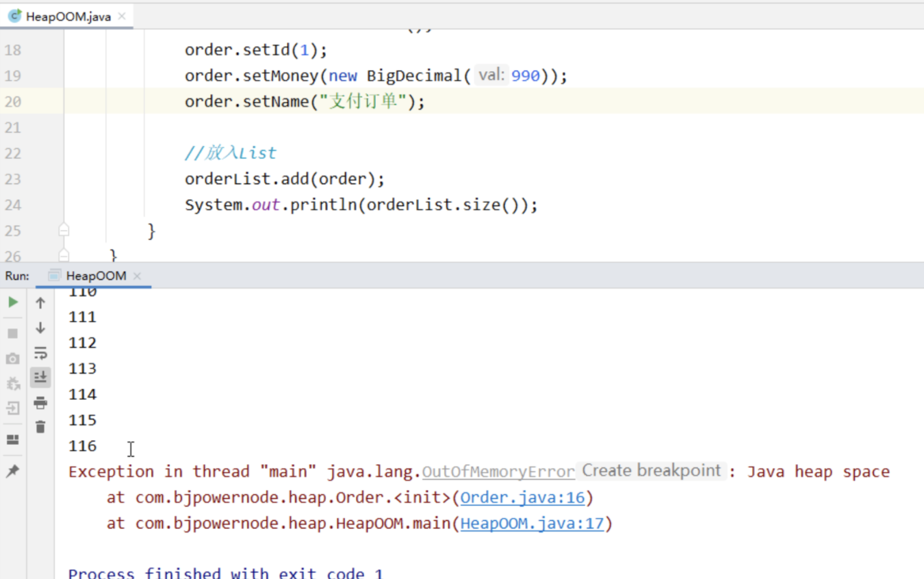Toggle scroll to end of console
The height and width of the screenshot is (579, 924).
point(40,377)
